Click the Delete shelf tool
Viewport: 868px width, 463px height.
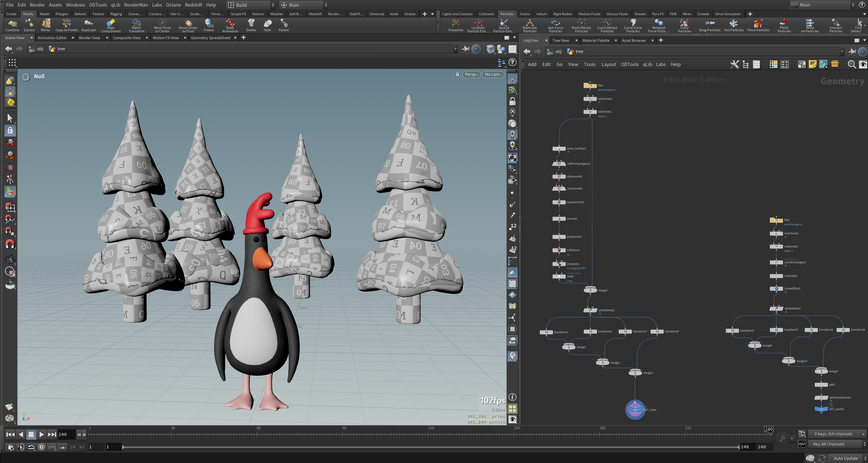point(251,25)
